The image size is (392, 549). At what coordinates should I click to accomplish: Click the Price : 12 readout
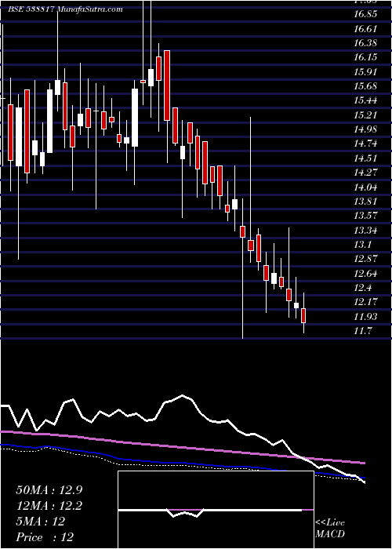click(x=45, y=537)
